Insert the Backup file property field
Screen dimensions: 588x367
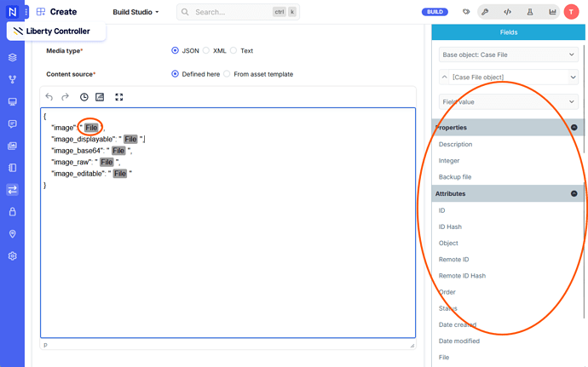point(455,176)
